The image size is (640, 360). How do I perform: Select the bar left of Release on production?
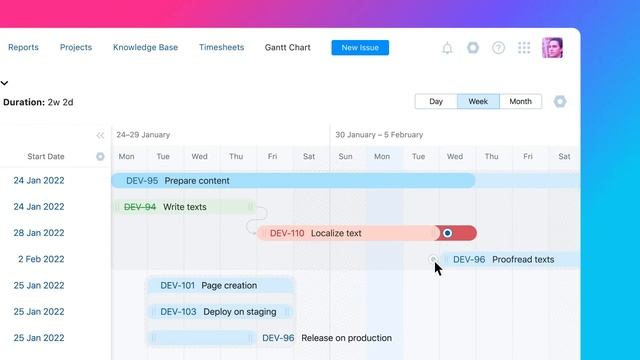[202, 338]
